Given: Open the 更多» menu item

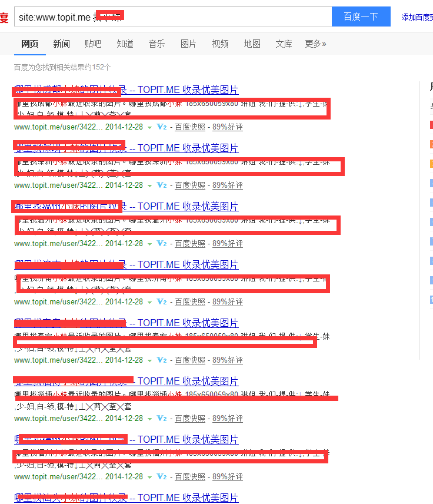Looking at the screenshot, I should pos(315,44).
